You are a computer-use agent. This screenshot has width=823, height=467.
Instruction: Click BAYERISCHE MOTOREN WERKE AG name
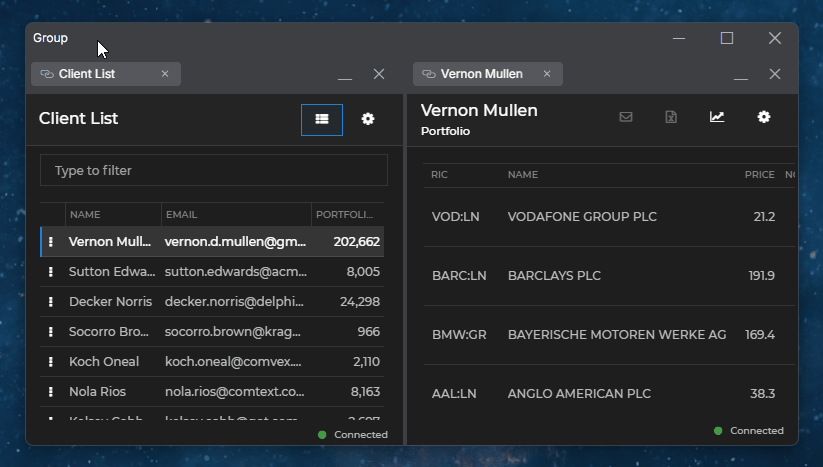point(617,334)
